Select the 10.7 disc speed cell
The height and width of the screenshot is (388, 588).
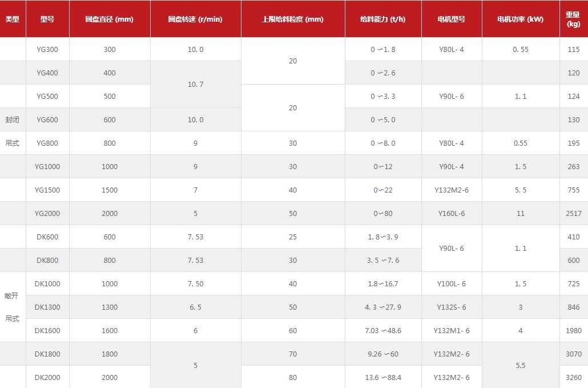pos(195,85)
